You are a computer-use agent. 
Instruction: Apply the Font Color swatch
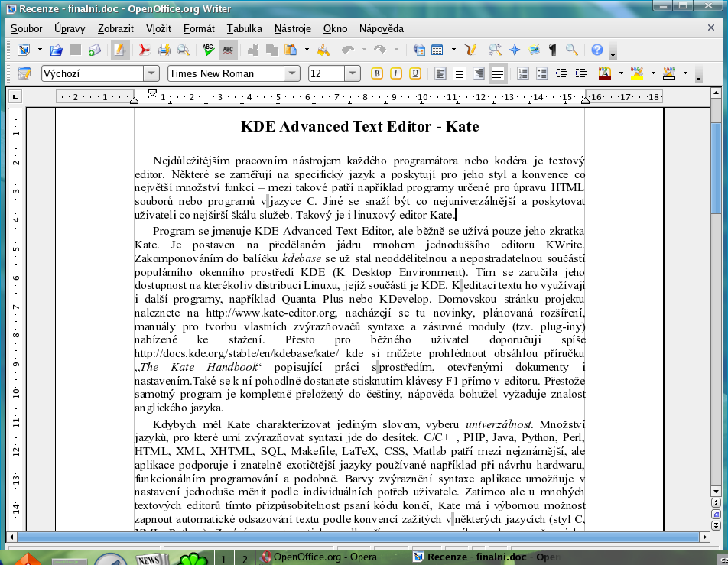[x=605, y=73]
